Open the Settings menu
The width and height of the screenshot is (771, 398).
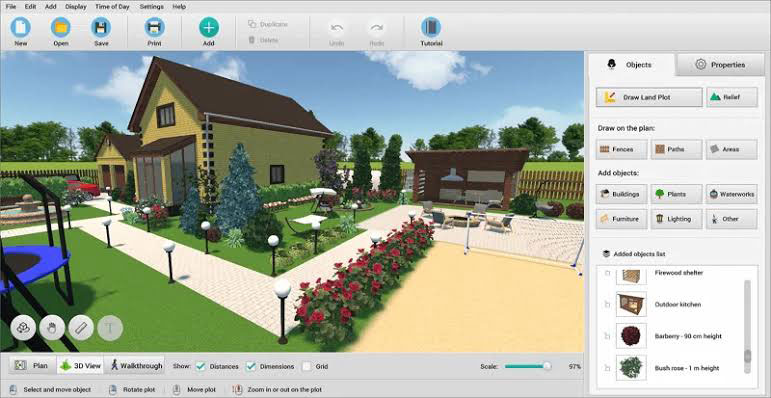tap(152, 7)
